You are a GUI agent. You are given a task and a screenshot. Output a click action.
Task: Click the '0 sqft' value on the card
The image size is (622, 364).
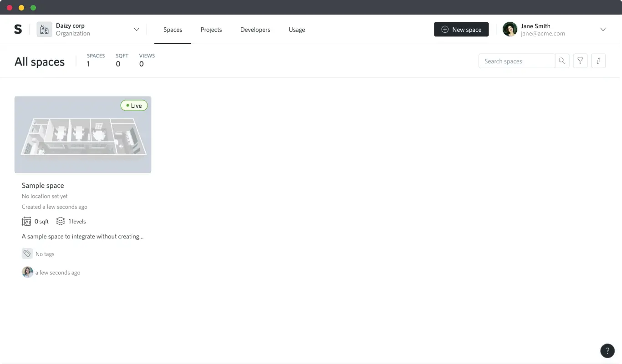pos(41,222)
